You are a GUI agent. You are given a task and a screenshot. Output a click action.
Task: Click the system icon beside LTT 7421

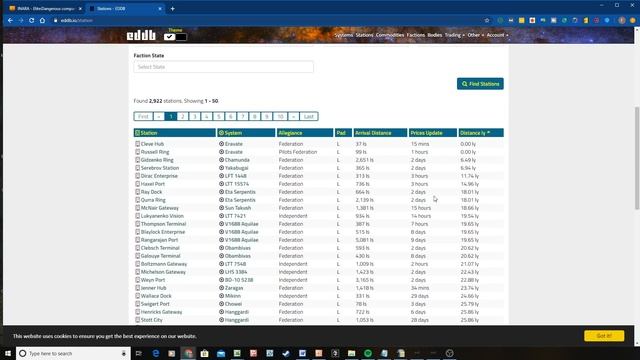pos(221,216)
